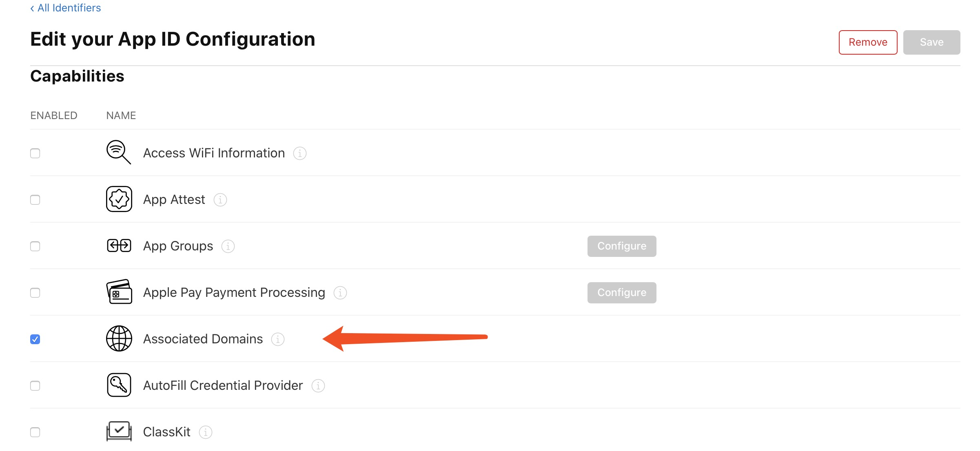The width and height of the screenshot is (980, 451).
Task: Tick the App Groups checkbox
Action: click(x=35, y=246)
